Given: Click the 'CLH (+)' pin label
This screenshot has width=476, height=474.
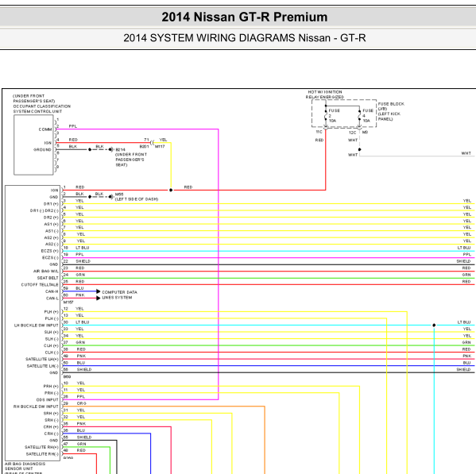Looking at the screenshot, I should pos(51,346).
